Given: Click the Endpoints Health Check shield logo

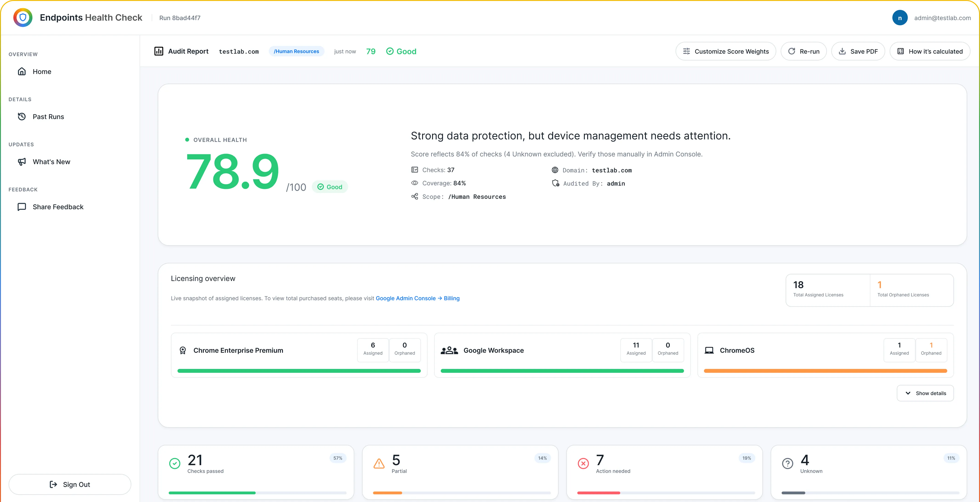Looking at the screenshot, I should click(x=23, y=17).
